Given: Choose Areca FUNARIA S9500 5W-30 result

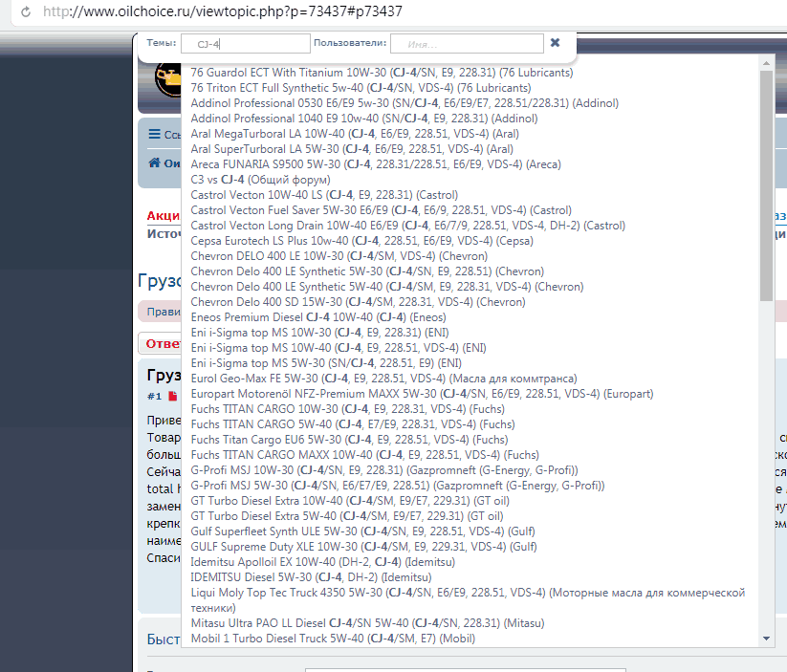Looking at the screenshot, I should (x=376, y=164).
